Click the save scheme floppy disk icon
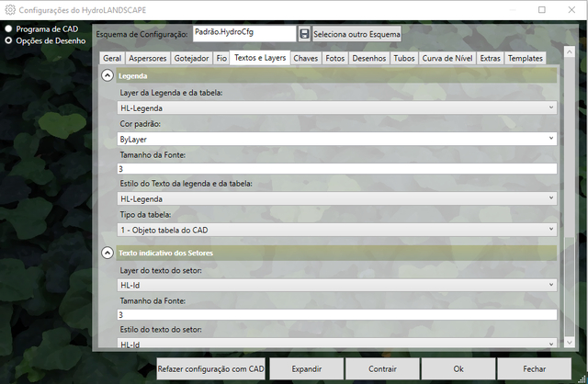 pos(304,34)
